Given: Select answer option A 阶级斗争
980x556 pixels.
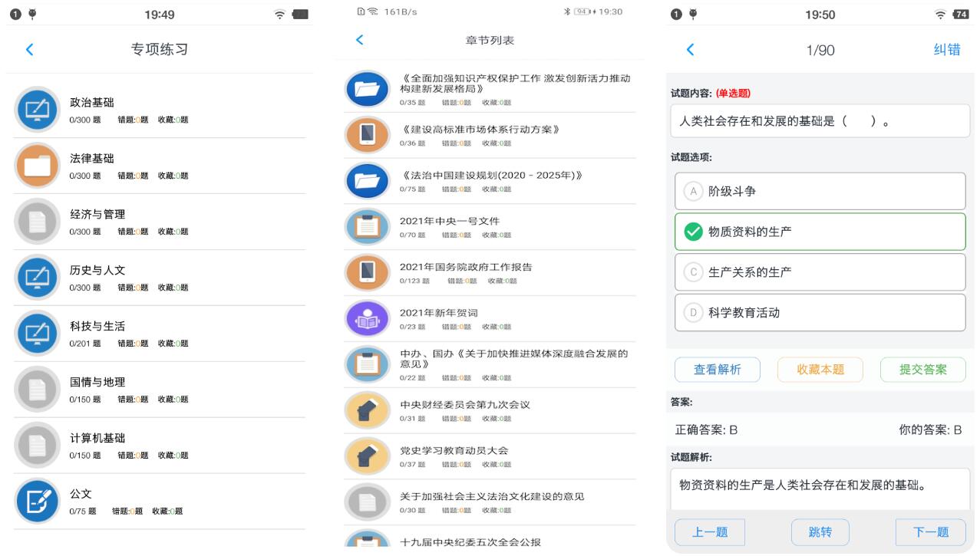Looking at the screenshot, I should [820, 191].
